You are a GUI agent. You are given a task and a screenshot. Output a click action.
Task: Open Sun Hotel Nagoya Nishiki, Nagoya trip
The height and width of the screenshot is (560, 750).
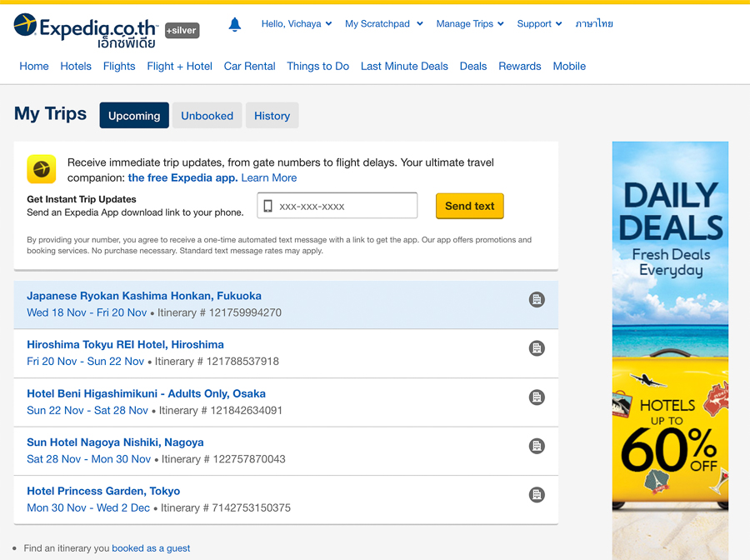(x=115, y=442)
